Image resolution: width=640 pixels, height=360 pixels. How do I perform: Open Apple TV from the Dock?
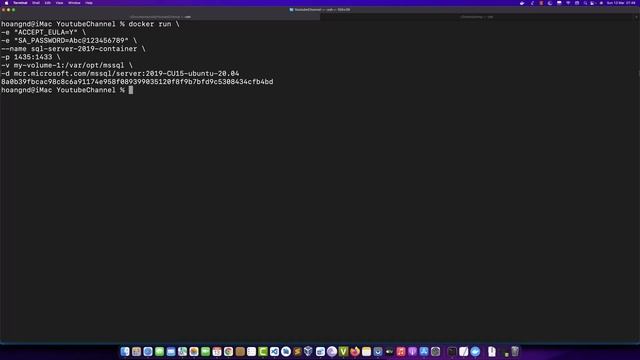389,351
